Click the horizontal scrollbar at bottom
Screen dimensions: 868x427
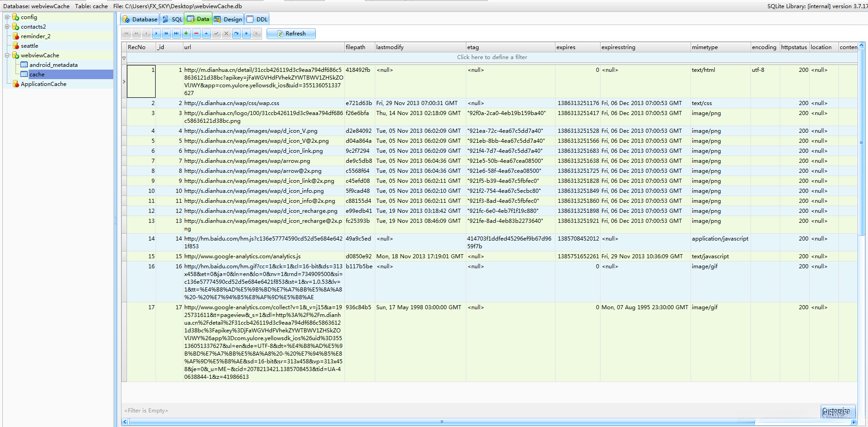pos(441,422)
